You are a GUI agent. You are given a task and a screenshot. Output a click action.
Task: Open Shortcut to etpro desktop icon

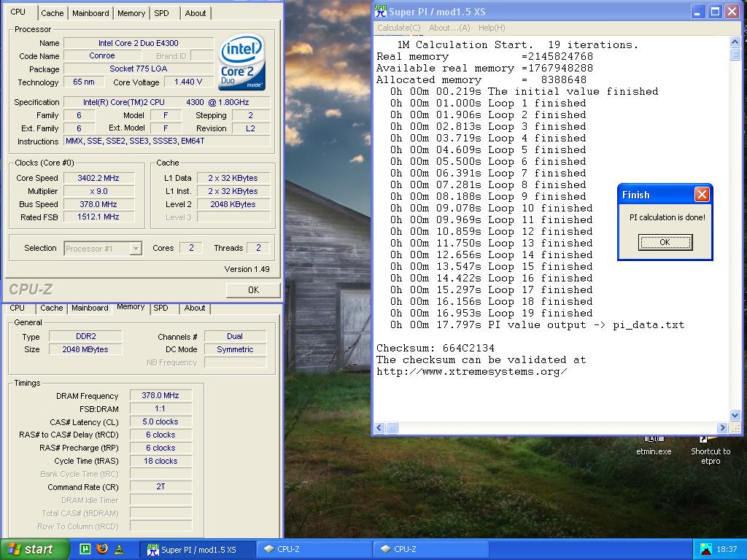711,451
